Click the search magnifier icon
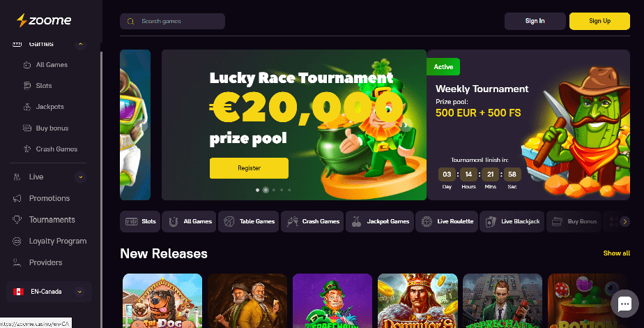644x328 pixels. point(130,22)
